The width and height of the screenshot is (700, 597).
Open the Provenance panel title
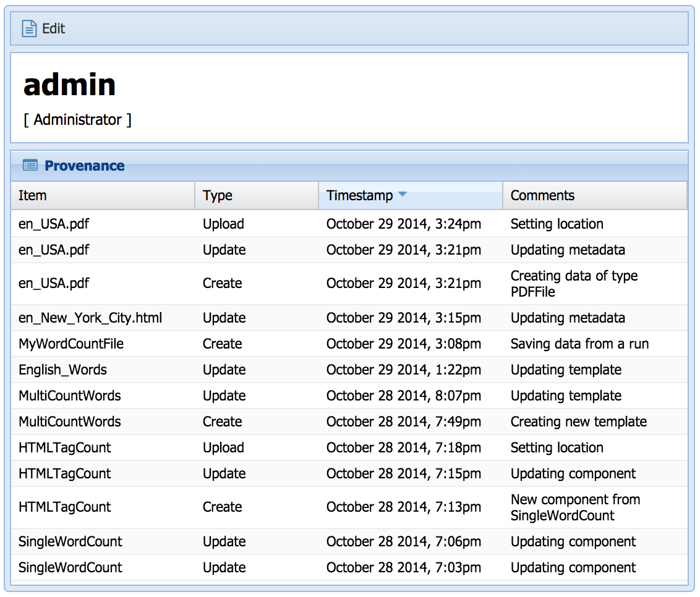tap(84, 166)
